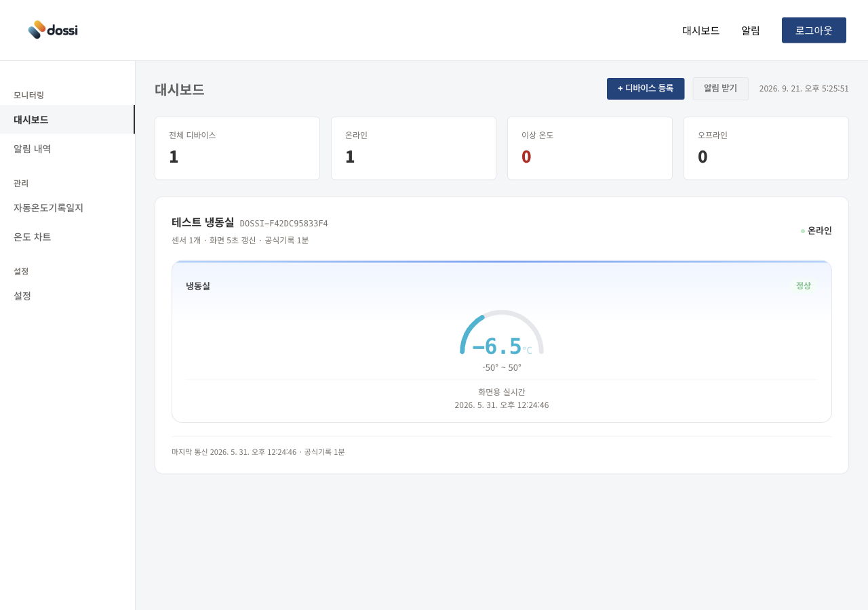Click the -50° ~ 50° range text
868x610 pixels.
point(502,367)
